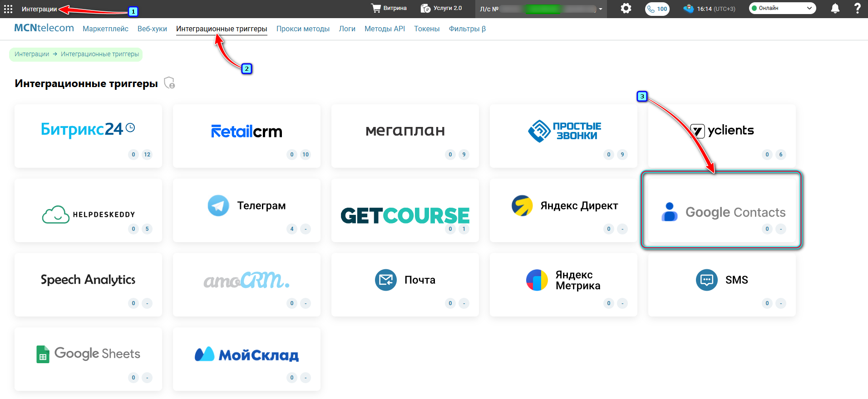Expand the Л/с № account dropdown
This screenshot has width=868, height=399.
coord(541,9)
